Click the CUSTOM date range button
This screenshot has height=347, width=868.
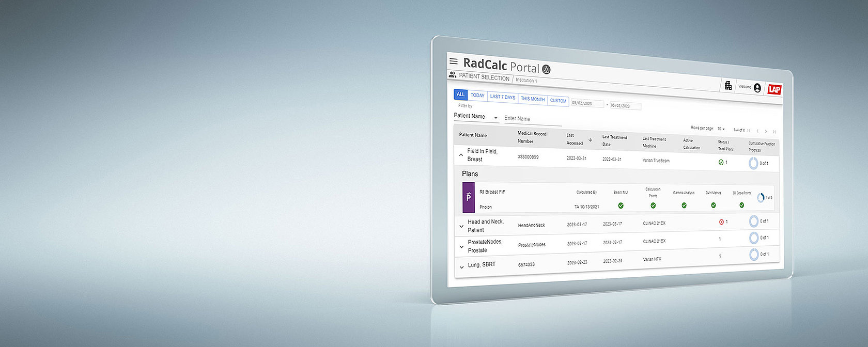click(x=558, y=101)
